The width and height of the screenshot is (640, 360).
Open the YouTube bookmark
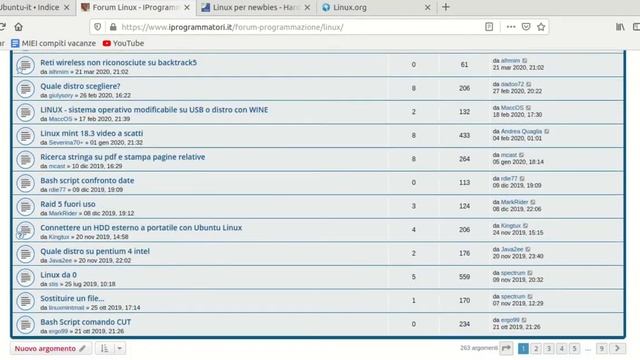(123, 43)
